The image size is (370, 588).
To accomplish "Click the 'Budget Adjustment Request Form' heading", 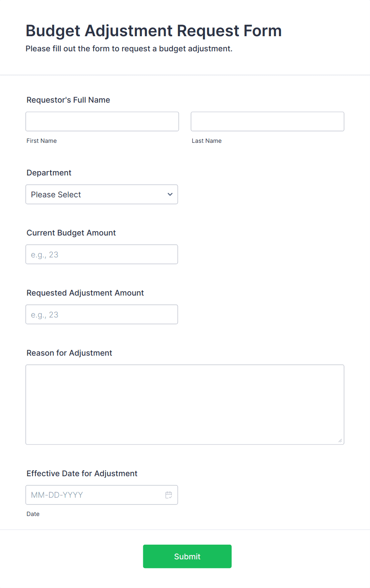I will point(154,31).
